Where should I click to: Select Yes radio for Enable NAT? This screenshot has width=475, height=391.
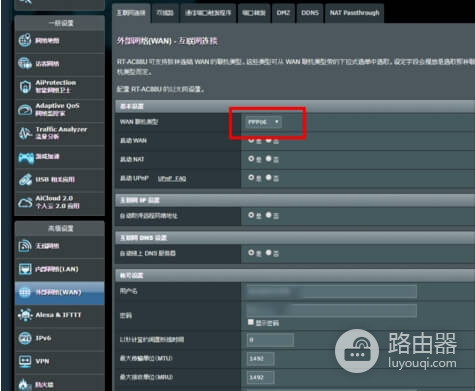tap(251, 159)
